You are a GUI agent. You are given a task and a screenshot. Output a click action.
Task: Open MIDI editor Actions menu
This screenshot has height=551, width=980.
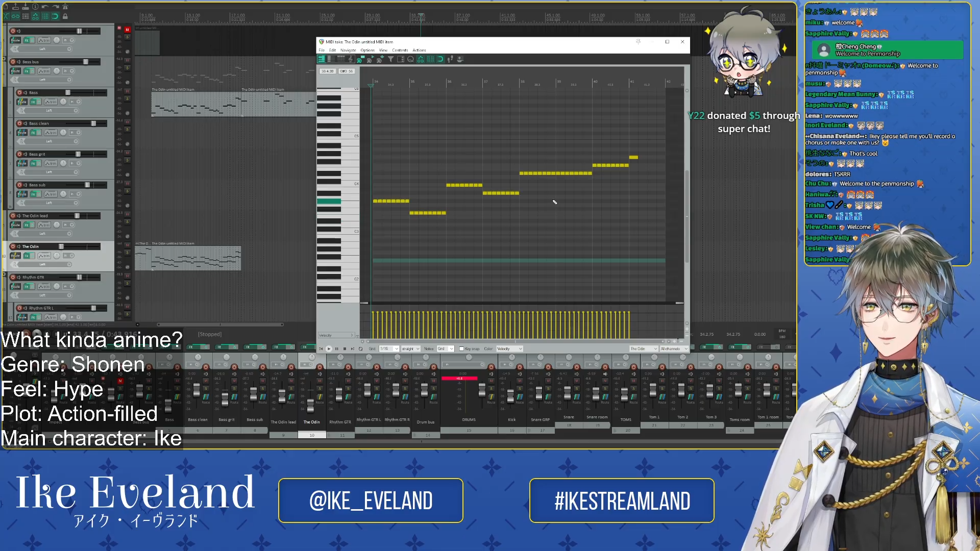(x=419, y=50)
